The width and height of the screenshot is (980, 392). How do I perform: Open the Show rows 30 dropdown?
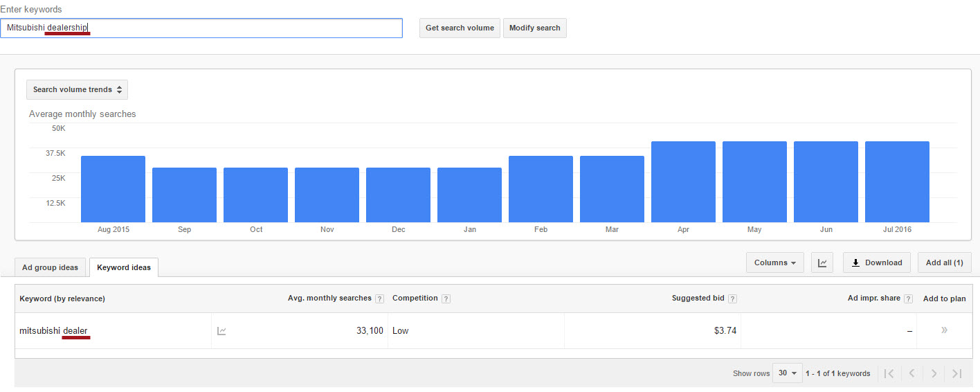tap(787, 373)
